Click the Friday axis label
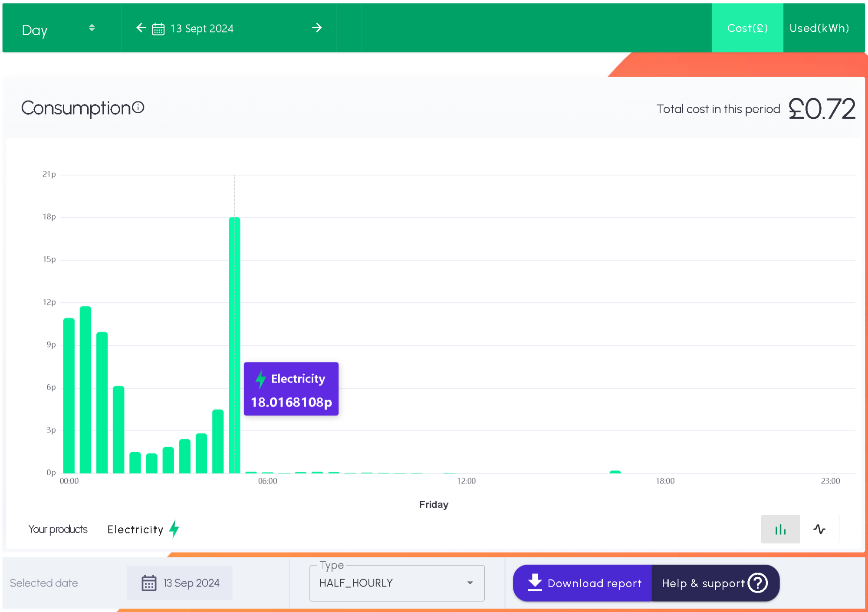868x612 pixels. (434, 504)
